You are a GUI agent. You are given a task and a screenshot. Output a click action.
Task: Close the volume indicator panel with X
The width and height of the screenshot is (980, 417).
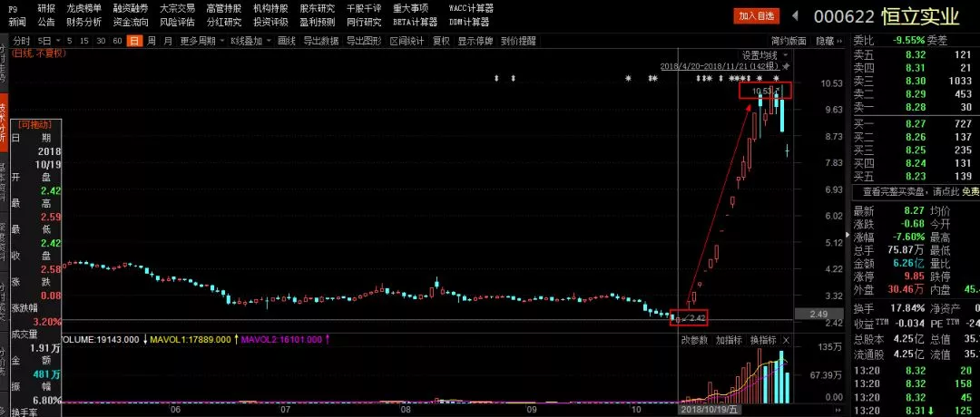(786, 340)
